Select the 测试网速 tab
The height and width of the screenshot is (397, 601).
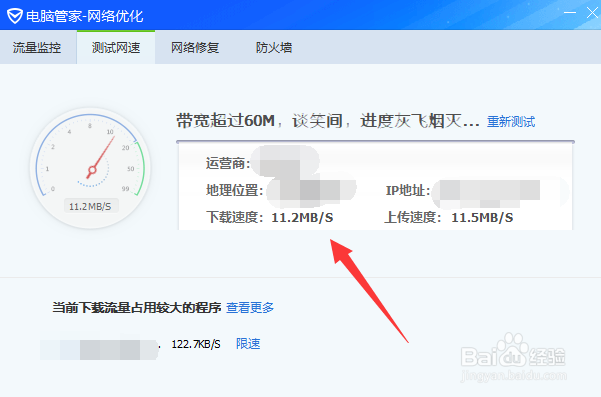point(116,48)
